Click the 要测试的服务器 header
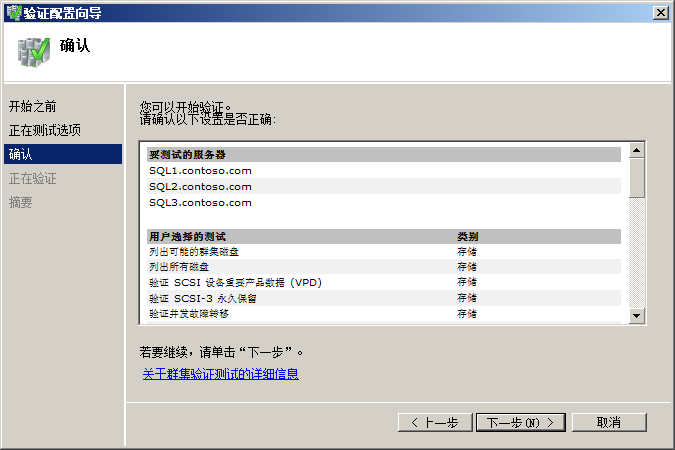The height and width of the screenshot is (450, 675). (x=384, y=155)
